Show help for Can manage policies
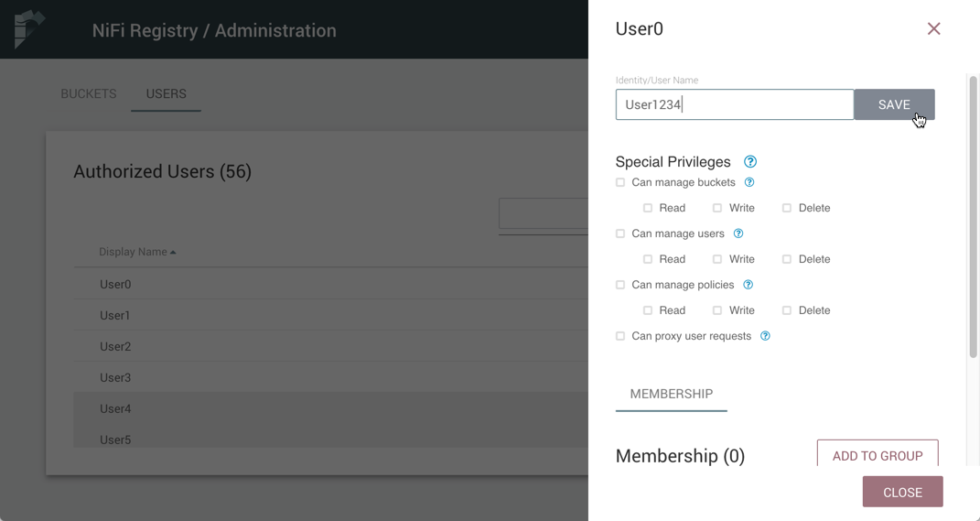This screenshot has width=980, height=521. [x=748, y=285]
